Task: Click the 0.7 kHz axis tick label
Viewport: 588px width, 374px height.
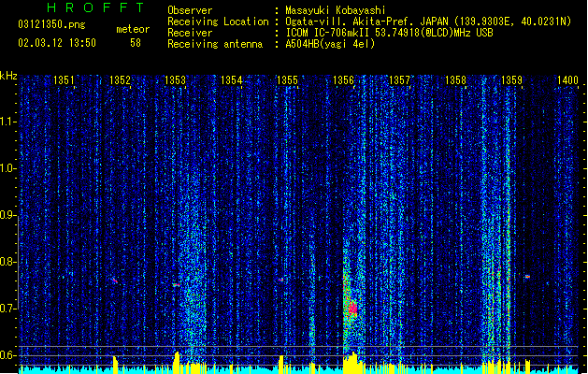Action: pos(7,309)
